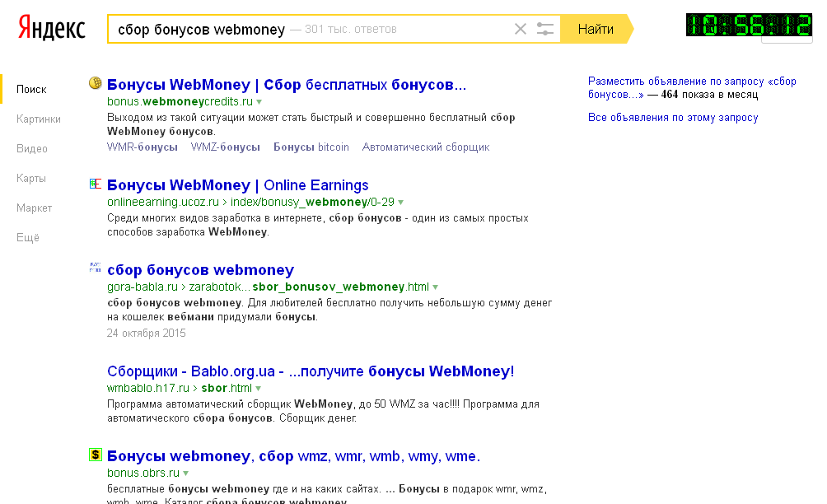This screenshot has width=827, height=504.
Task: Select the Поиск tab in the sidebar
Action: pyautogui.click(x=31, y=89)
